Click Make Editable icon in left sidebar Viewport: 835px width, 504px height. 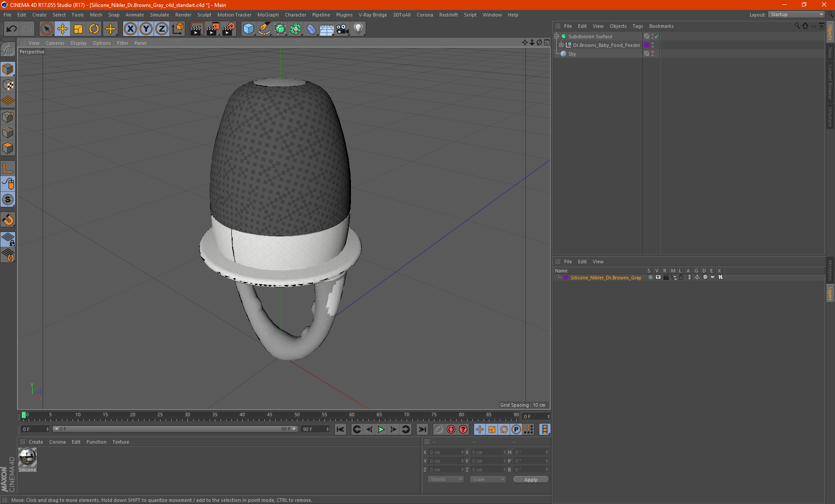(x=8, y=50)
